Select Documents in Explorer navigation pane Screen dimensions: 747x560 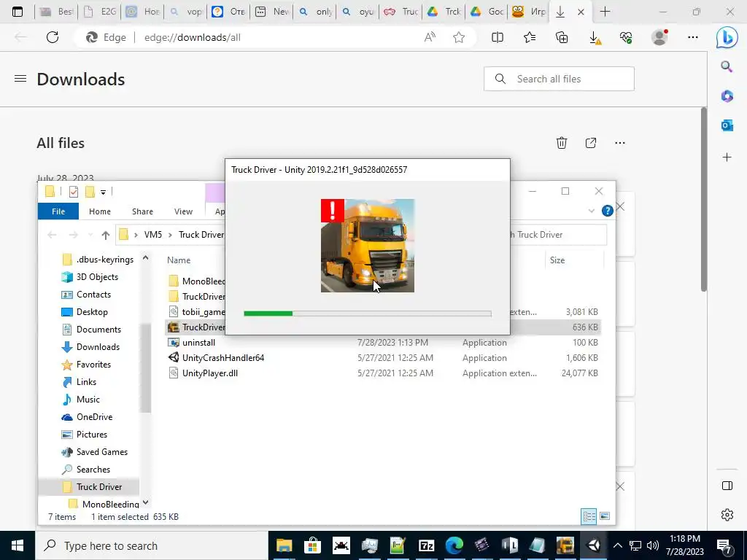pyautogui.click(x=98, y=330)
